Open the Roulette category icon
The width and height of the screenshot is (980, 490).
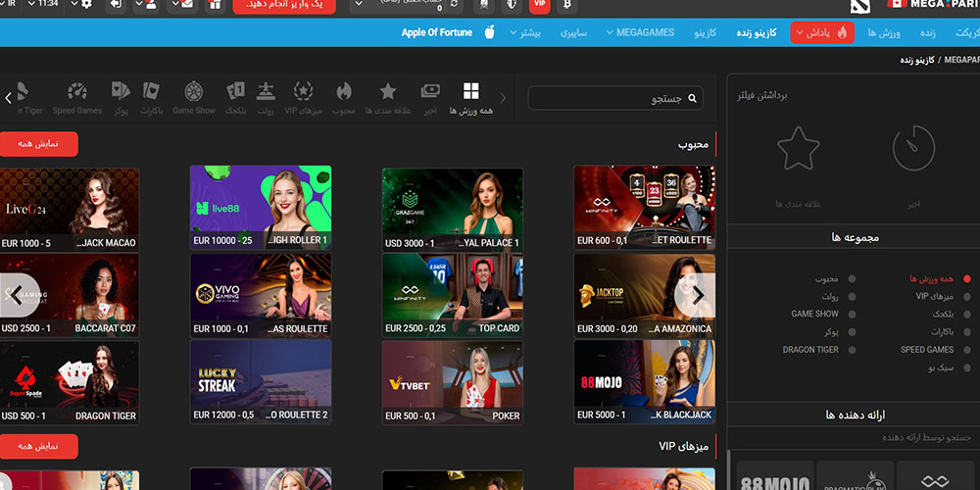(x=266, y=91)
